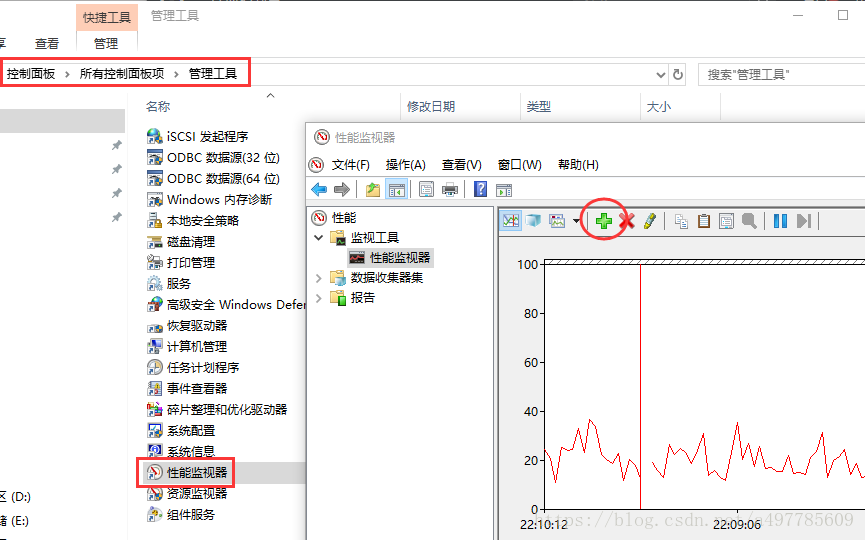Screen dimensions: 865x540
Task: Select 资源监视器 in the file list
Action: pos(196,493)
